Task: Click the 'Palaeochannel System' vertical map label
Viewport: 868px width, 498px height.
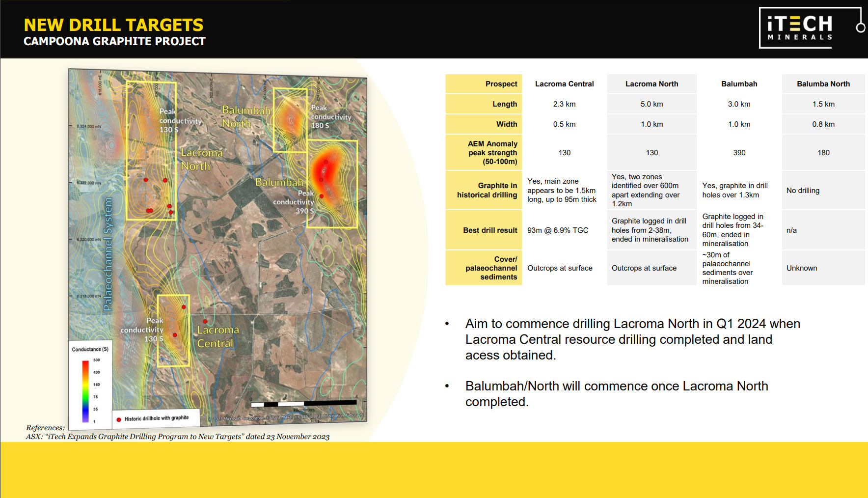Action: point(108,254)
